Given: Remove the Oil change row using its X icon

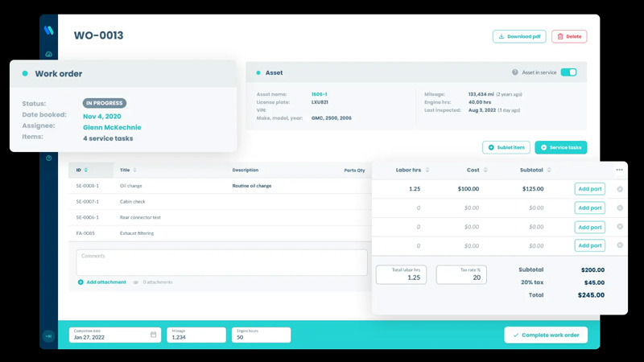Looking at the screenshot, I should point(619,189).
